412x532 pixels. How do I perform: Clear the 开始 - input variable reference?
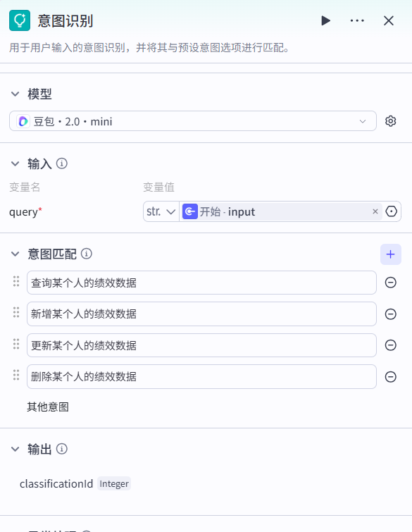[375, 211]
